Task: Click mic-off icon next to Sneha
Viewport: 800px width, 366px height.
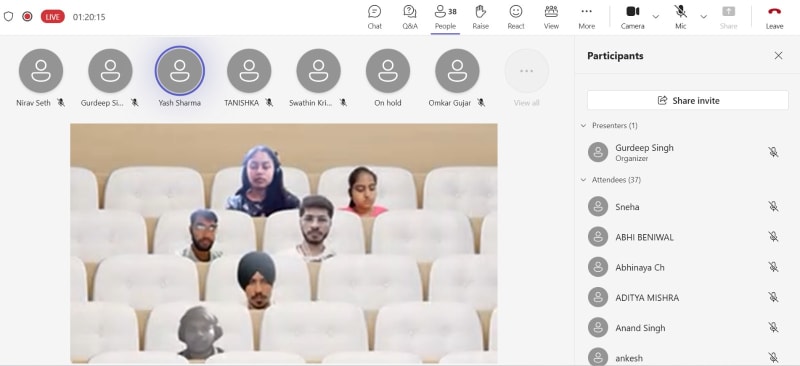Action: (x=773, y=207)
